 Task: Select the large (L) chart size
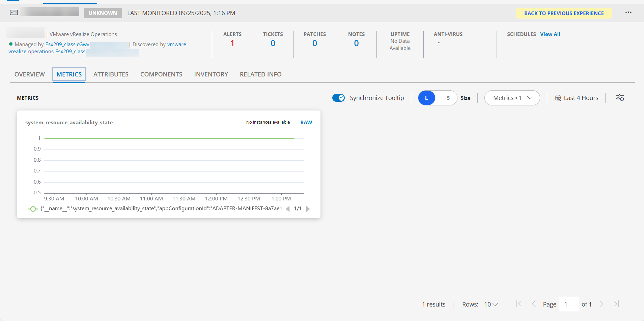(426, 98)
